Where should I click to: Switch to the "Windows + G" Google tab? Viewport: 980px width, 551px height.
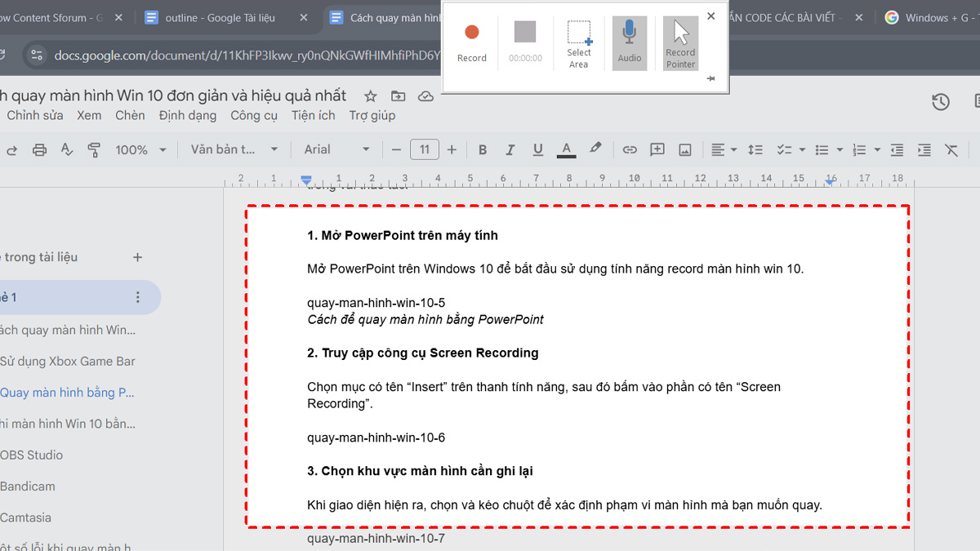(x=931, y=17)
